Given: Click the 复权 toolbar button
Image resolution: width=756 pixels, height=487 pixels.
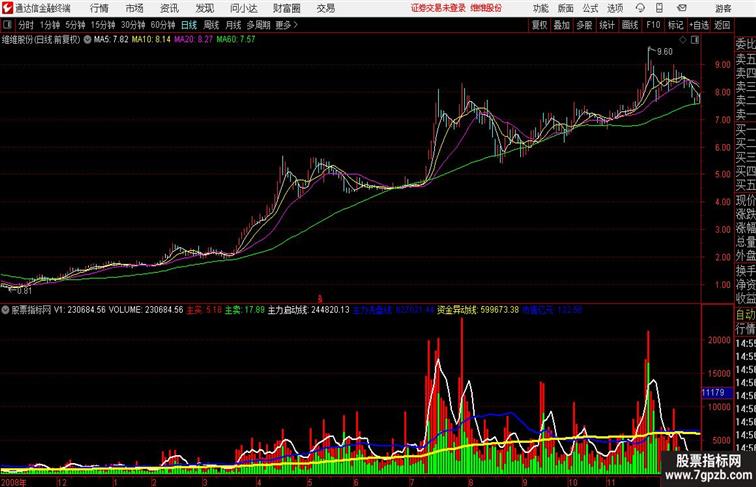Looking at the screenshot, I should 540,25.
